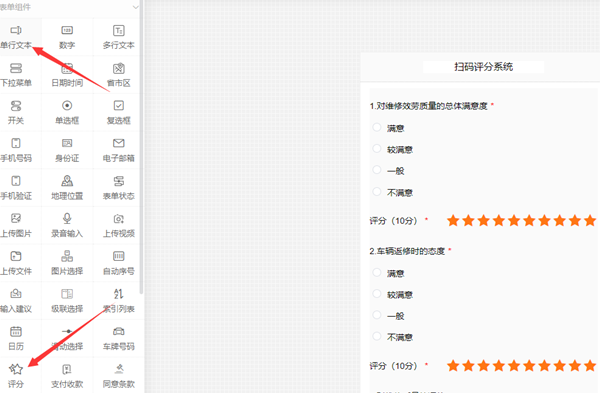Select 一般 under question 1

click(x=377, y=170)
